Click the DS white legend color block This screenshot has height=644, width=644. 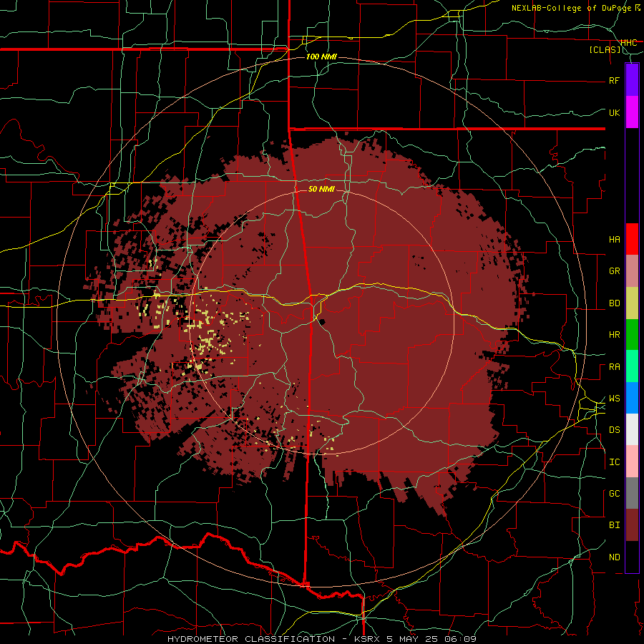(632, 429)
